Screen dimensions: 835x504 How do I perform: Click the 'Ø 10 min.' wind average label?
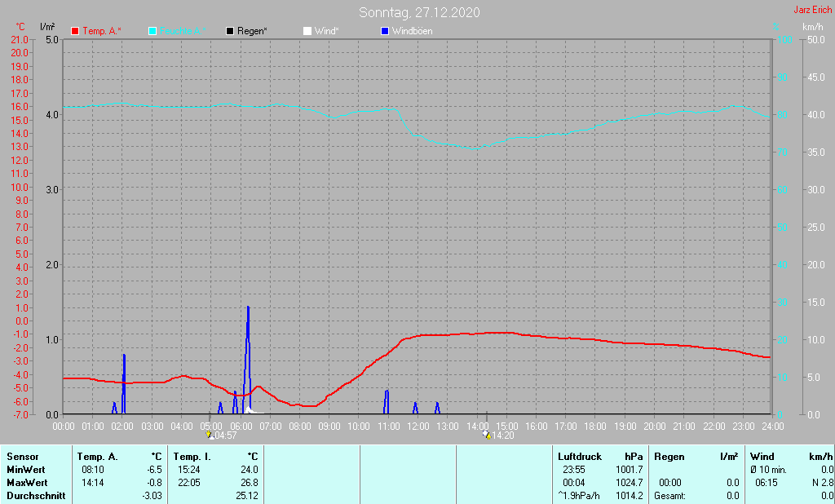(768, 470)
